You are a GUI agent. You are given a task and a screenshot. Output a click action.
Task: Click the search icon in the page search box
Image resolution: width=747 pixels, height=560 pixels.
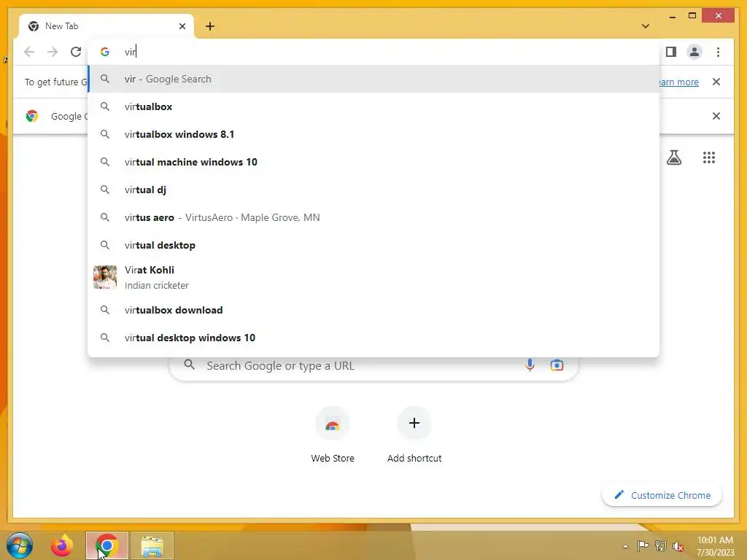pos(190,365)
